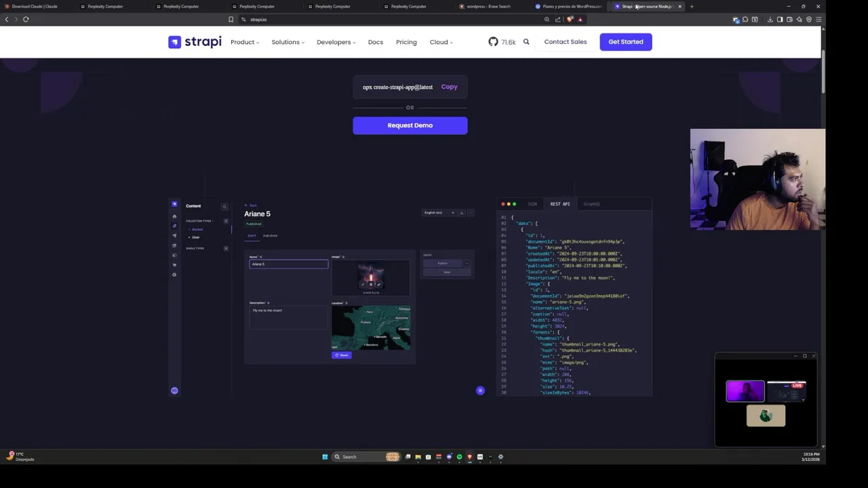Click the LIVE stream thumbnail in mini window
Viewport: 868px width, 488px height.
(x=787, y=391)
